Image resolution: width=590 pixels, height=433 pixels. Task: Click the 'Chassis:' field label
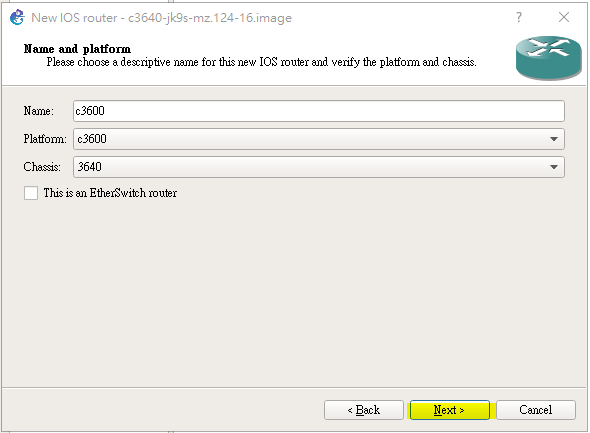coord(42,167)
